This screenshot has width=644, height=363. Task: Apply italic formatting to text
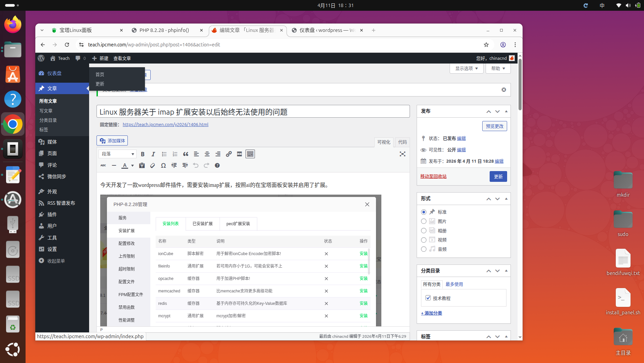click(x=153, y=154)
